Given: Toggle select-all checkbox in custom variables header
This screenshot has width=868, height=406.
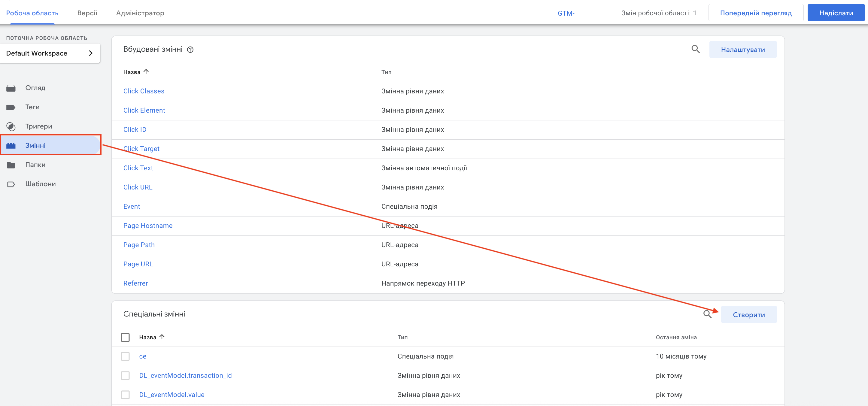Looking at the screenshot, I should pos(125,337).
